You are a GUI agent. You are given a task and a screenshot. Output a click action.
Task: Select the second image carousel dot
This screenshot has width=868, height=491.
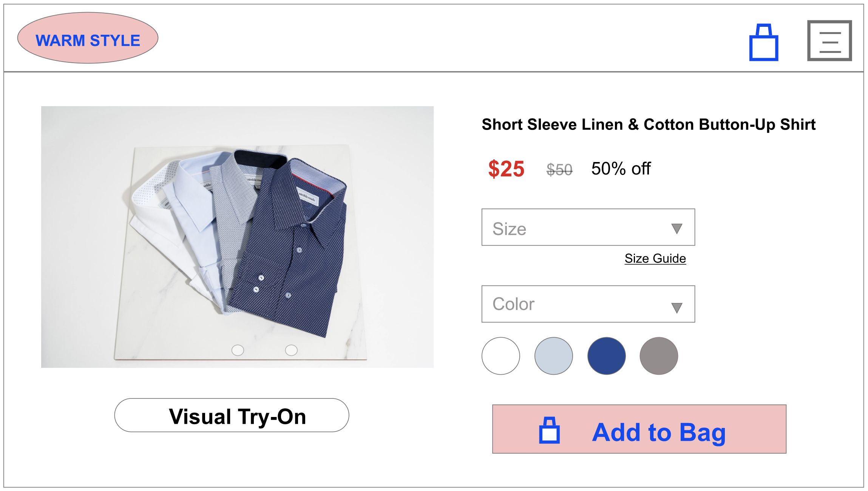(291, 350)
